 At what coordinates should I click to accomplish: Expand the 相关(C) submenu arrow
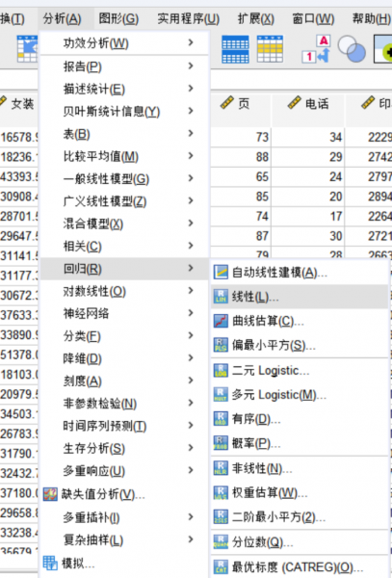click(191, 246)
